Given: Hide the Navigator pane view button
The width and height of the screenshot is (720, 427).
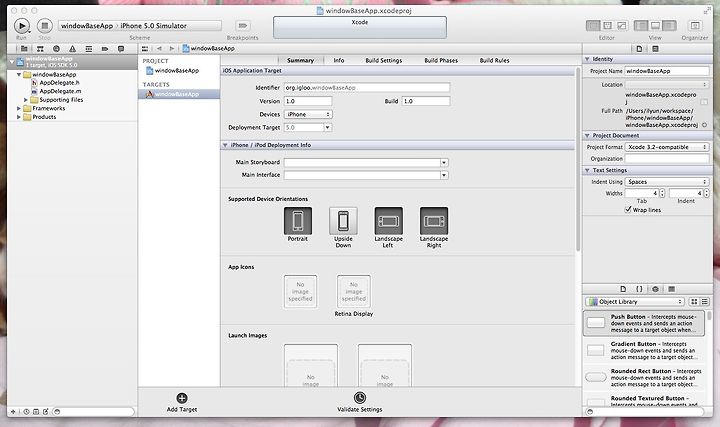Looking at the screenshot, I should (641, 26).
